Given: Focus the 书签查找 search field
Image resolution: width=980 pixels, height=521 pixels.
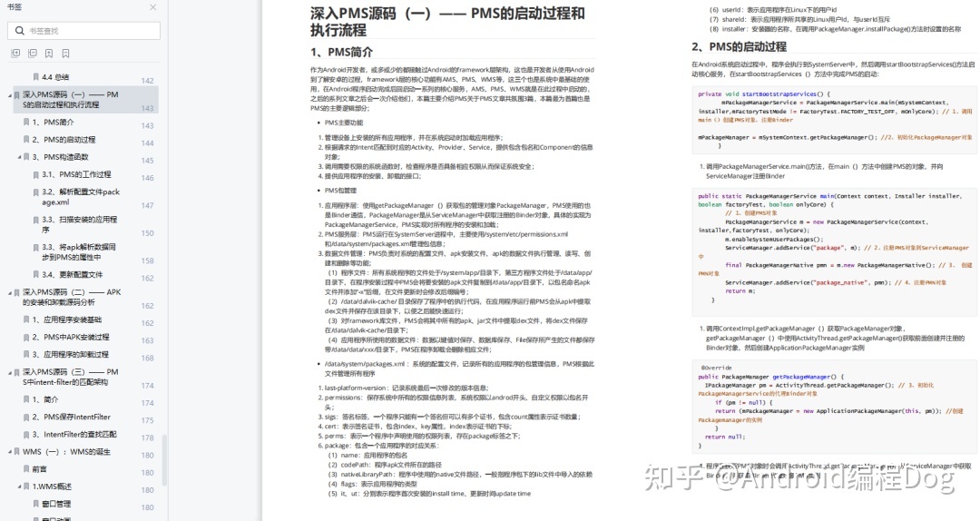Looking at the screenshot, I should (83, 31).
